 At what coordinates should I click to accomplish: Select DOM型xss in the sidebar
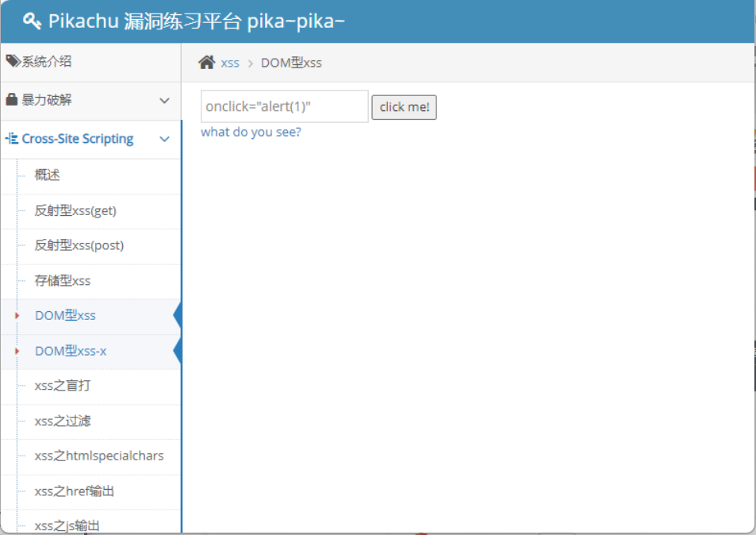pyautogui.click(x=65, y=315)
